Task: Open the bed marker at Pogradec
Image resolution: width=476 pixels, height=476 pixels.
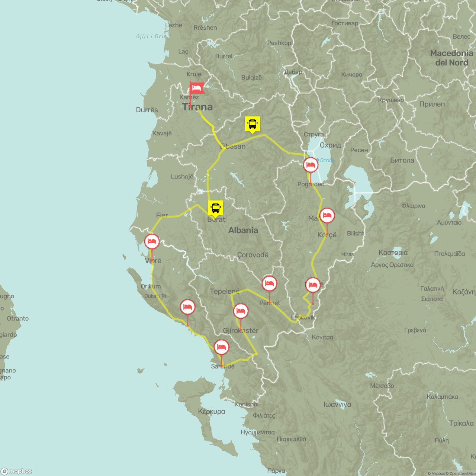Action: [x=311, y=165]
